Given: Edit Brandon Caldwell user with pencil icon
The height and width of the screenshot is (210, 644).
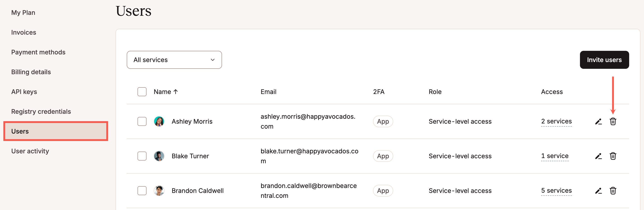Looking at the screenshot, I should click(598, 191).
